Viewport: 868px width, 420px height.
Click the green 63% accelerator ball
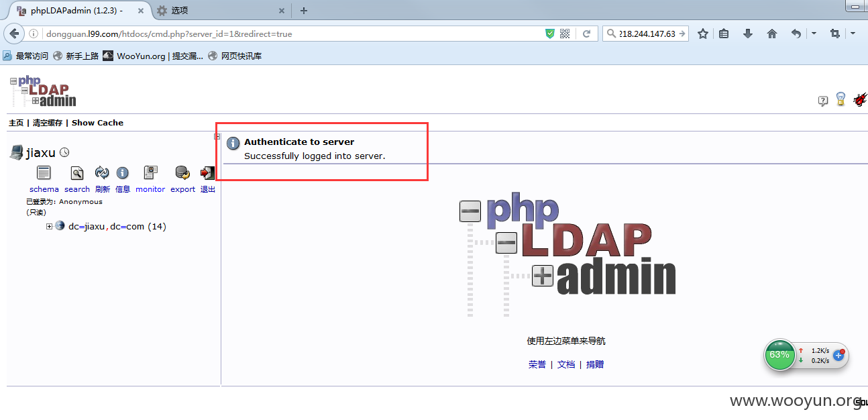click(x=779, y=355)
